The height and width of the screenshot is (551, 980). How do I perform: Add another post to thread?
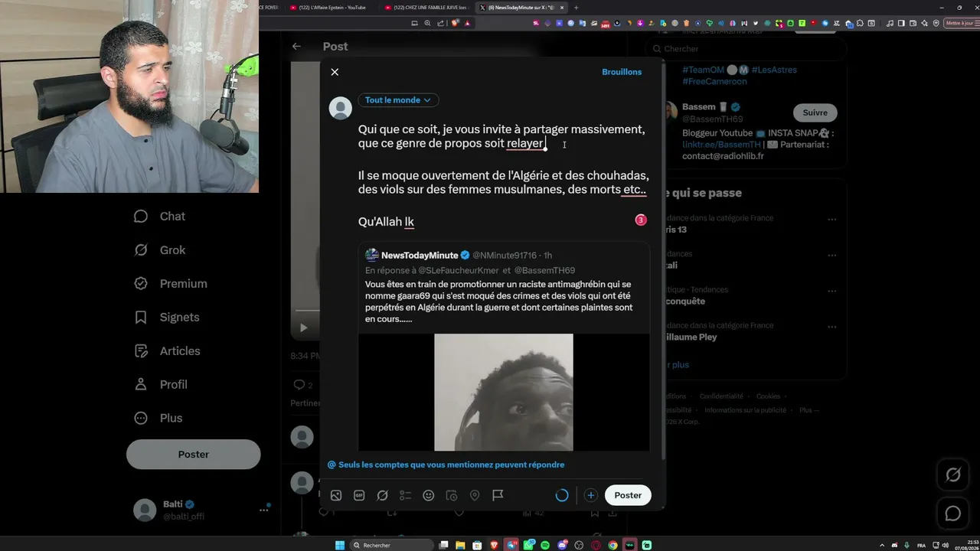tap(590, 495)
